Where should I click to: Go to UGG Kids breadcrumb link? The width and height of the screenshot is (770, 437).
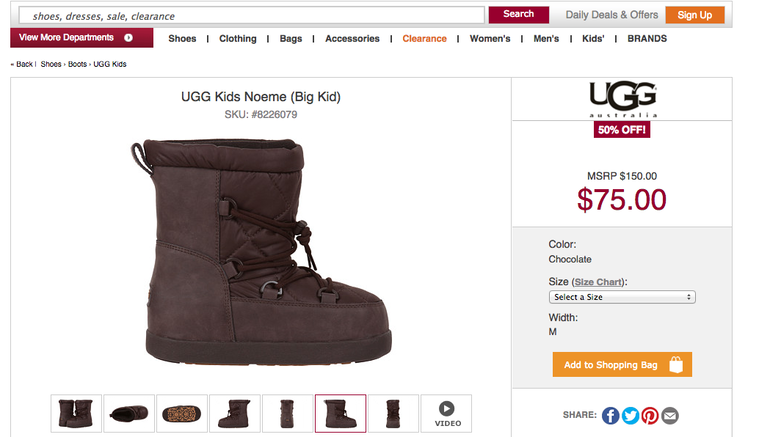[x=110, y=64]
